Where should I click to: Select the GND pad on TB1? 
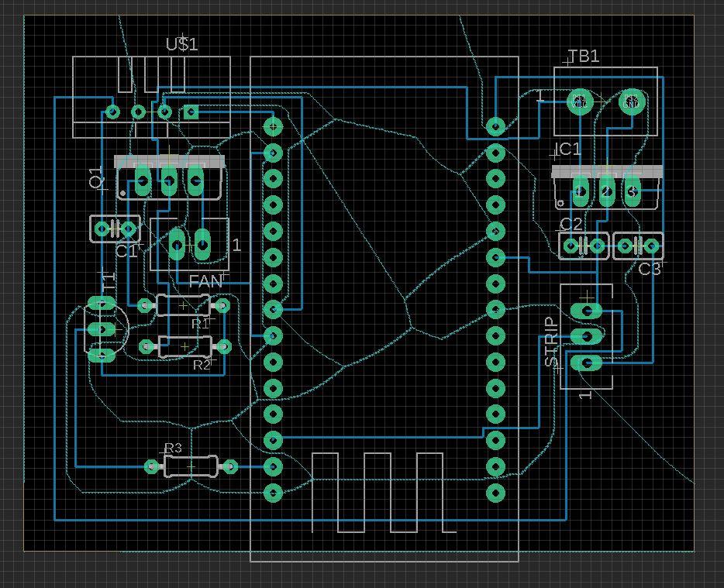(x=631, y=101)
